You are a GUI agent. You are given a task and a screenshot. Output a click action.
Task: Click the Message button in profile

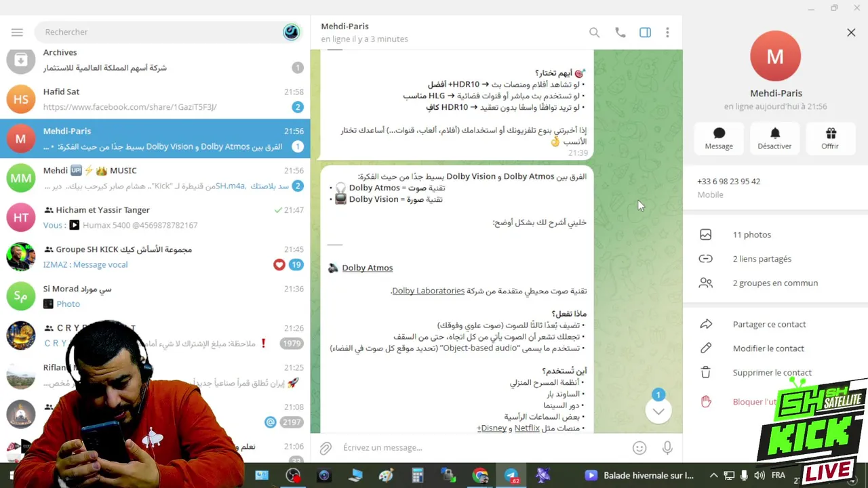719,138
